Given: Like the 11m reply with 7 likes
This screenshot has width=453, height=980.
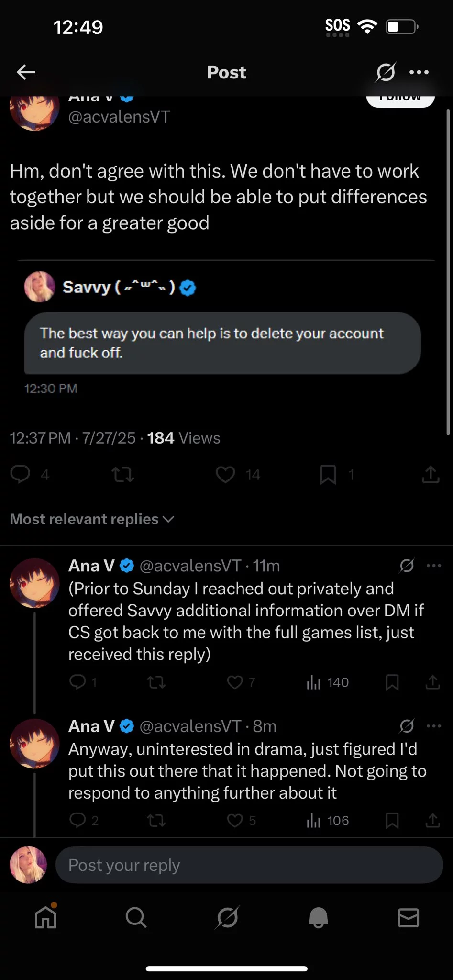Looking at the screenshot, I should pos(234,682).
